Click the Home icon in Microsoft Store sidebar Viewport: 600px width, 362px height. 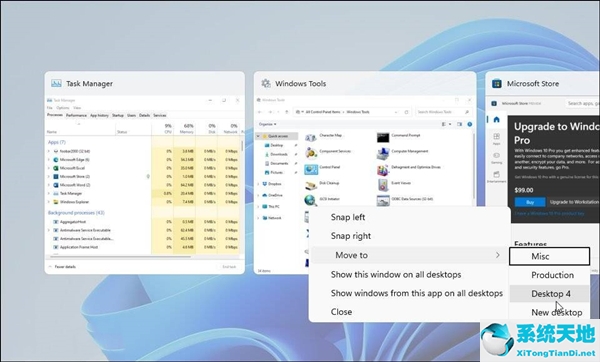coord(496,120)
